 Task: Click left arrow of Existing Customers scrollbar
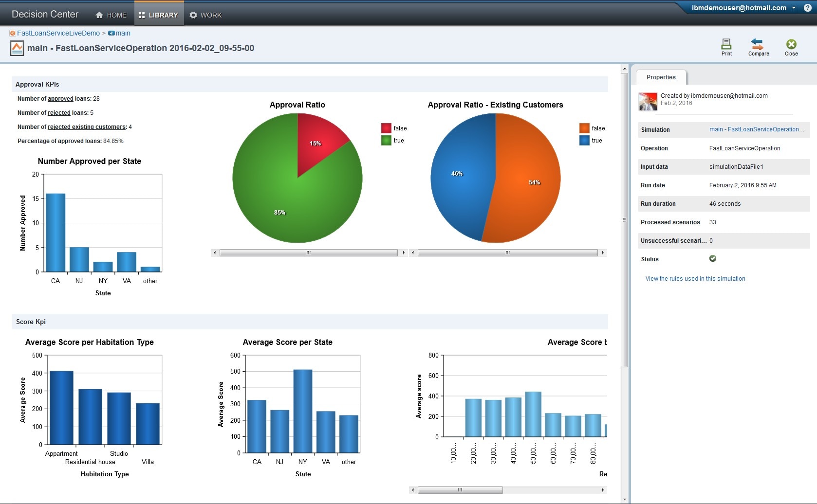pos(413,252)
